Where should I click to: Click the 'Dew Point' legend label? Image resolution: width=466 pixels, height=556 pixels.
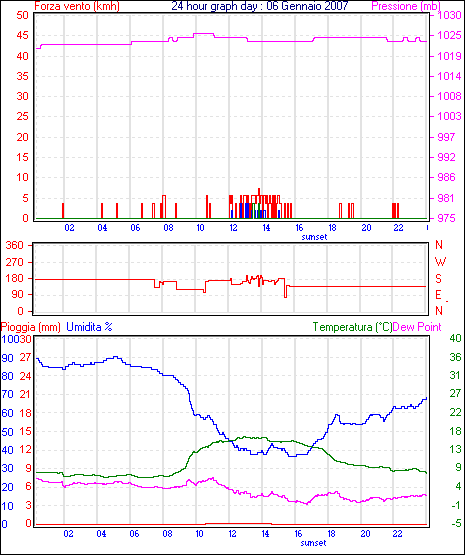(417, 327)
